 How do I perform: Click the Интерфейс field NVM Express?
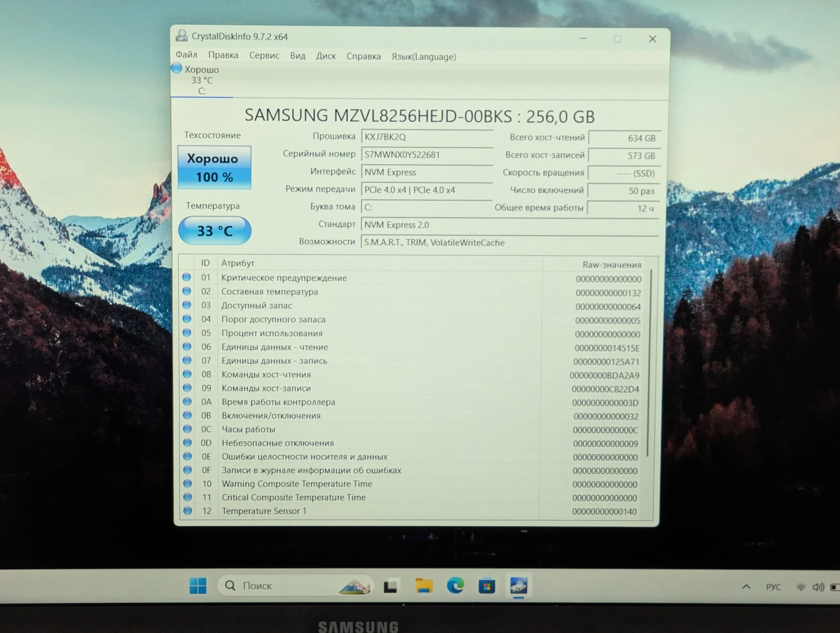pyautogui.click(x=427, y=172)
